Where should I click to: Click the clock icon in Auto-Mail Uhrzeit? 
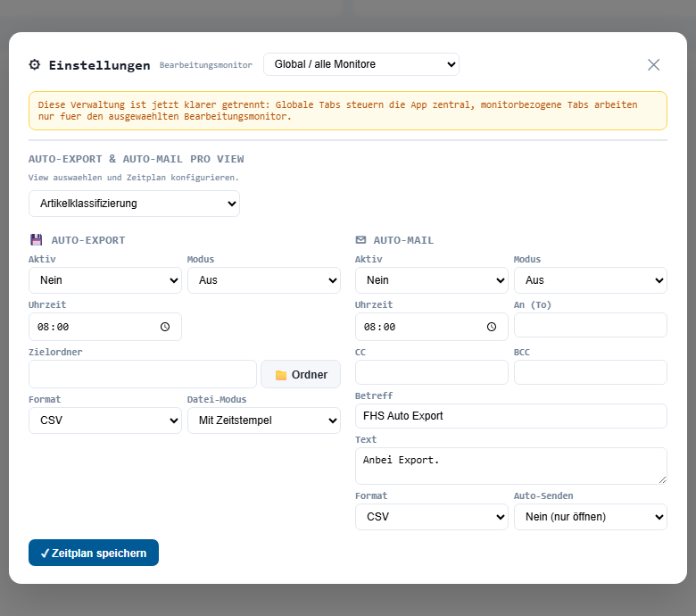point(492,327)
